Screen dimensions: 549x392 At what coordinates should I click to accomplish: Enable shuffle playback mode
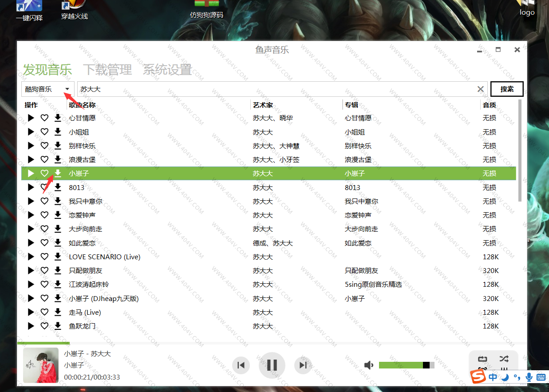tap(504, 359)
